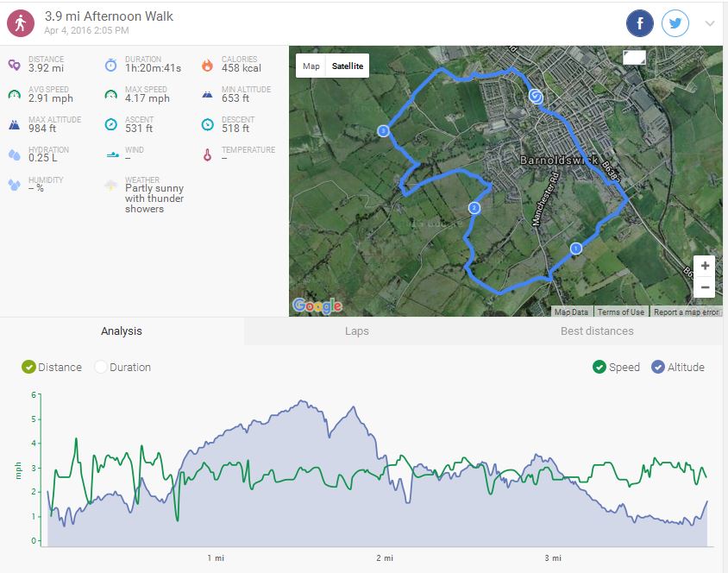Select the Duration axis option
This screenshot has width=728, height=573.
[101, 367]
